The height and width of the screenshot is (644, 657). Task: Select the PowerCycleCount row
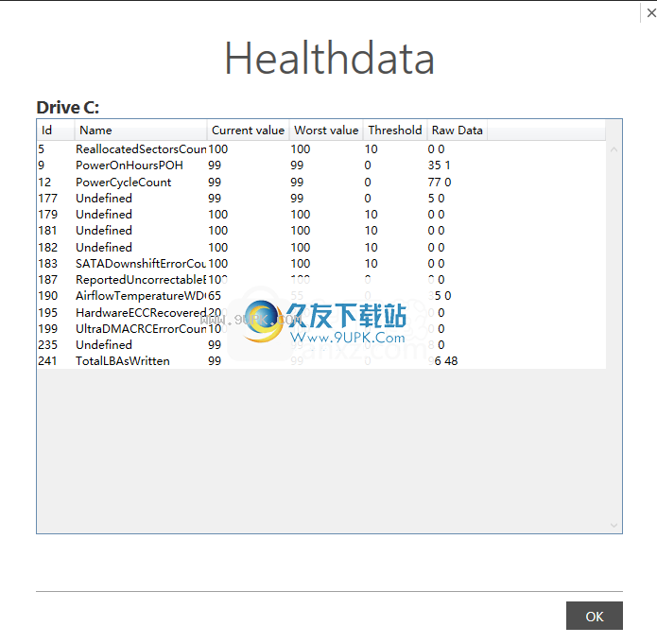(321, 182)
